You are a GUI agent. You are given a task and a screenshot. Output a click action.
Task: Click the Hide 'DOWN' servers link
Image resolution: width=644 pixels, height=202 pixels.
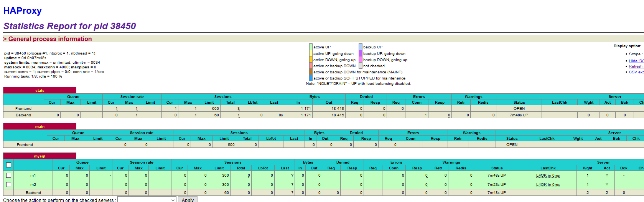[636, 61]
